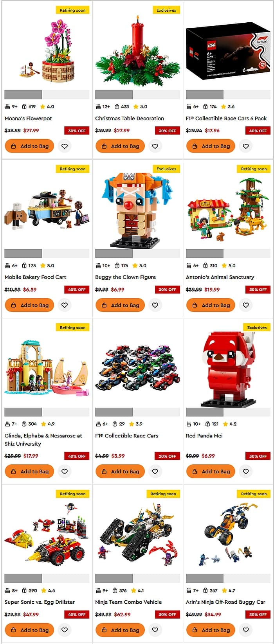Toggle wishlist heart for Red Panda Mei
The height and width of the screenshot is (644, 274).
click(246, 471)
